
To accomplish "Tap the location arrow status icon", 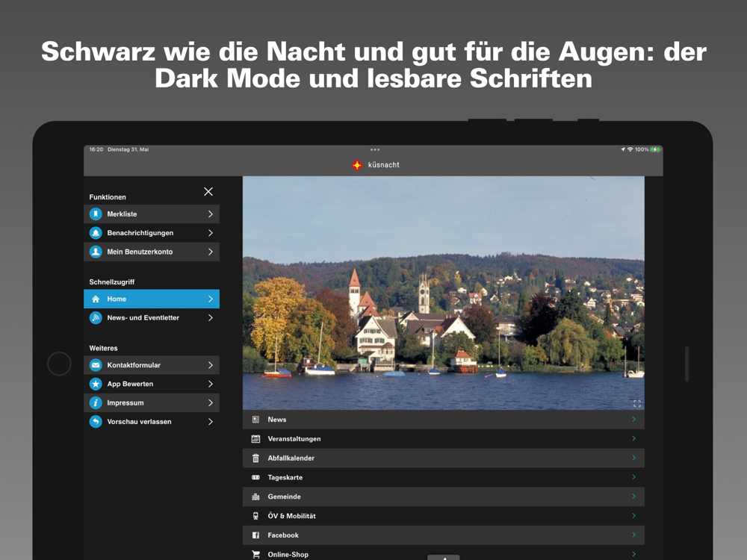I will pyautogui.click(x=623, y=149).
